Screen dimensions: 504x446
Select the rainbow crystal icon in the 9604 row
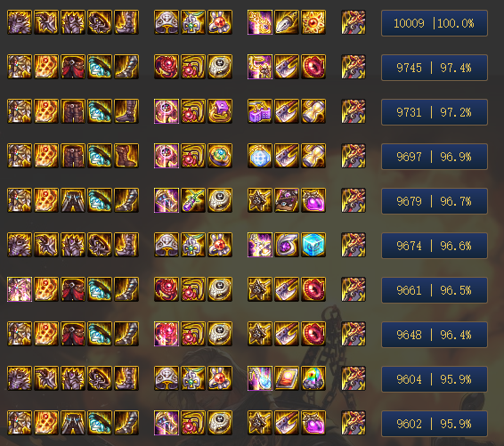313,378
